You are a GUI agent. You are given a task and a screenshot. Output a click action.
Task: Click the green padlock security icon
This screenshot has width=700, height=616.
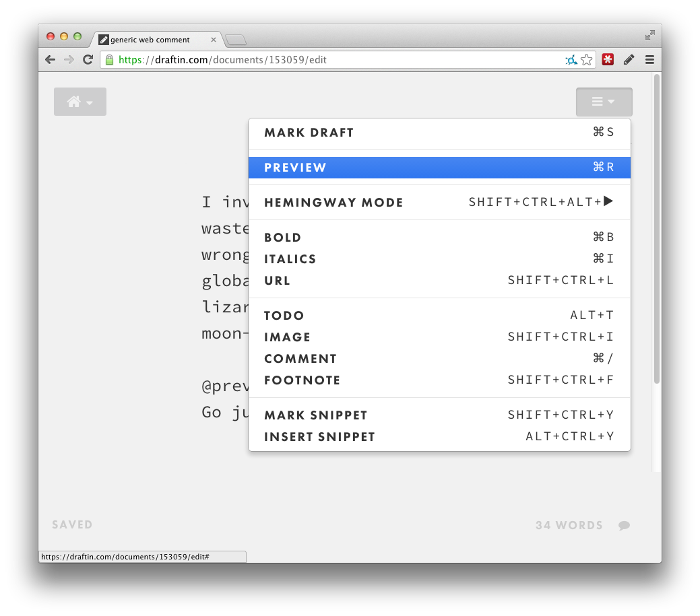[x=109, y=59]
